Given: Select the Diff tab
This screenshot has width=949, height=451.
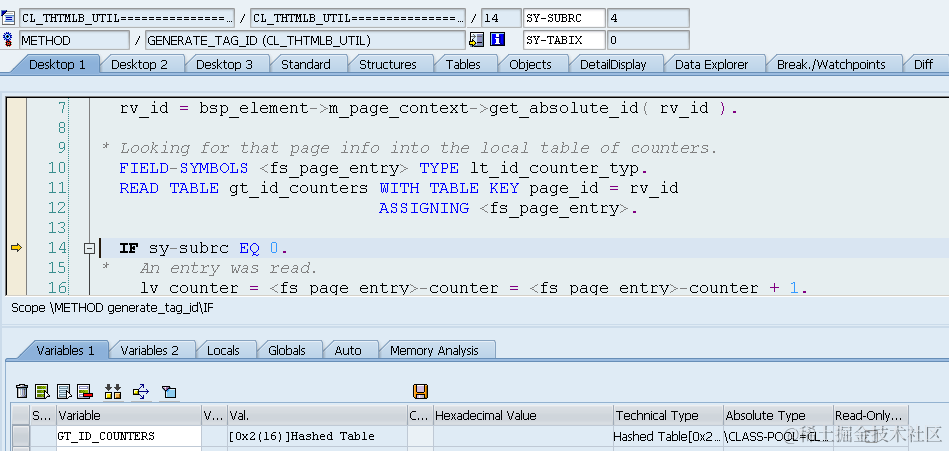Looking at the screenshot, I should tap(923, 64).
